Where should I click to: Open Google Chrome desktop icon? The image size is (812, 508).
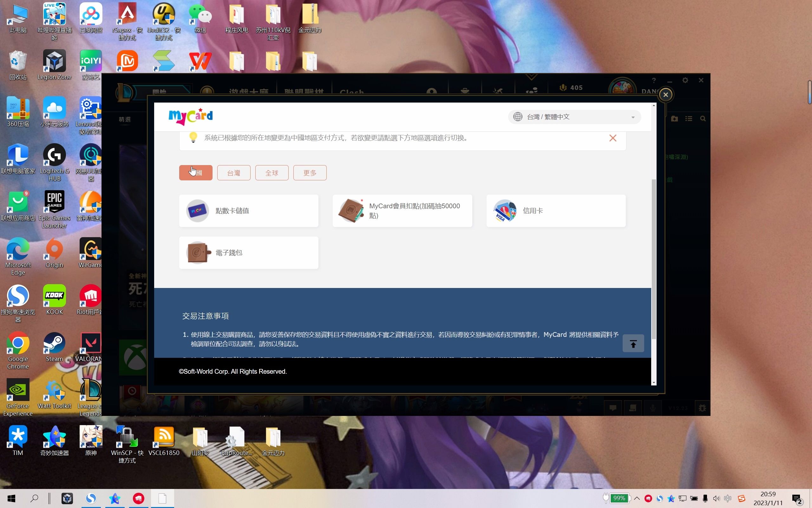18,351
